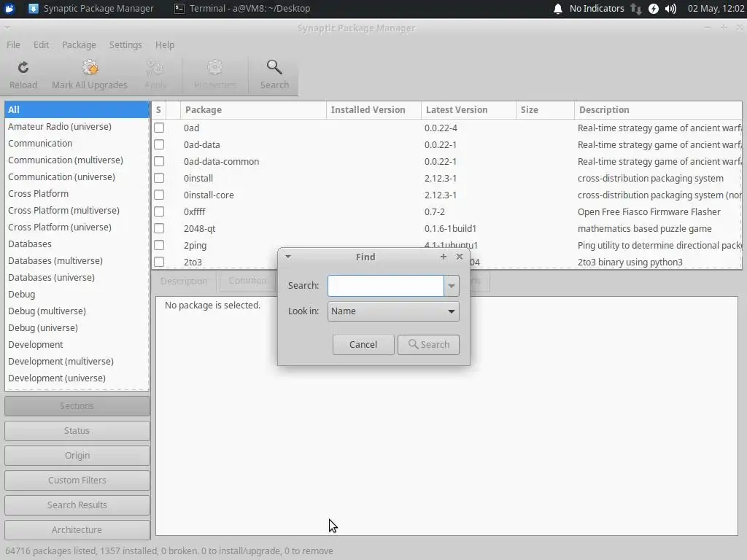Click the Status filter button
This screenshot has height=560, width=747.
point(77,430)
